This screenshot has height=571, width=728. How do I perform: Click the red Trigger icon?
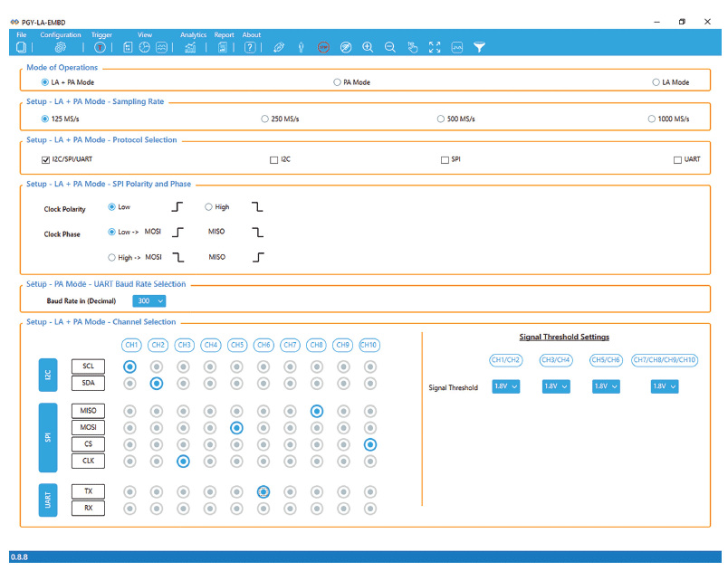click(x=101, y=47)
